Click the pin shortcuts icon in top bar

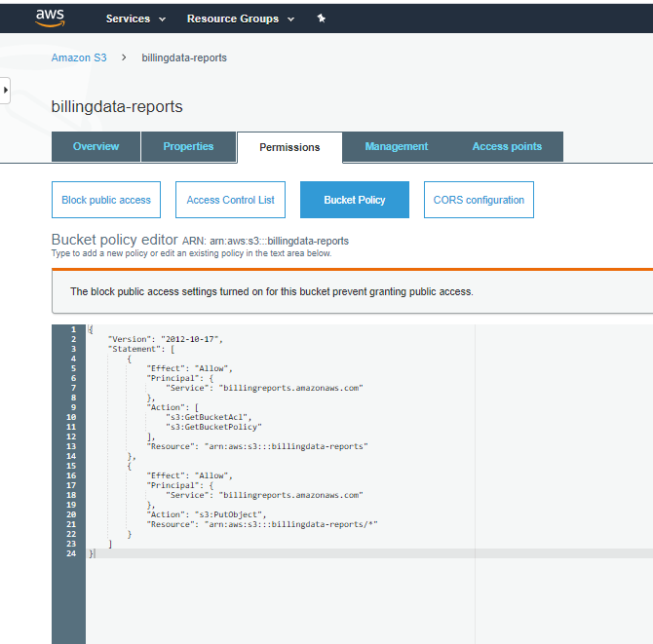321,19
